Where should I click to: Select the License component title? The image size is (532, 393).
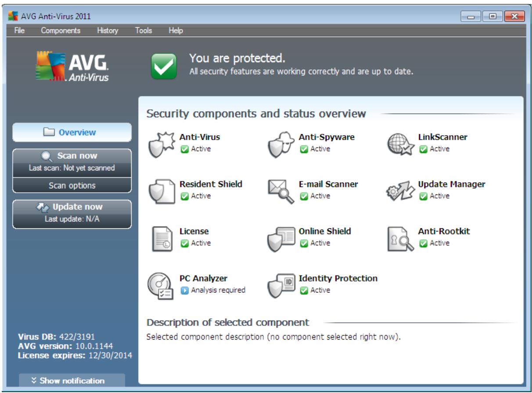[x=194, y=231]
